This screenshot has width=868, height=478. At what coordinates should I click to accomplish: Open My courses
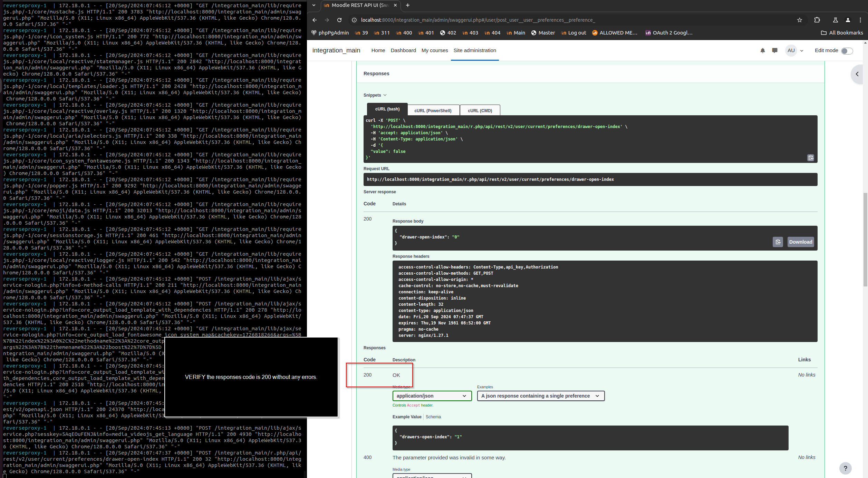pos(435,50)
